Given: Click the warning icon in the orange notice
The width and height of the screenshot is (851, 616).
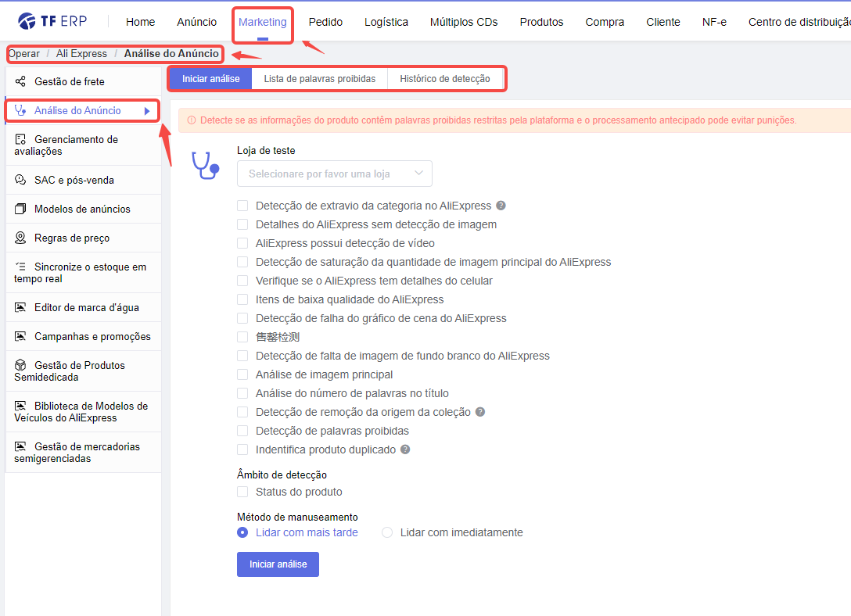Looking at the screenshot, I should 192,120.
